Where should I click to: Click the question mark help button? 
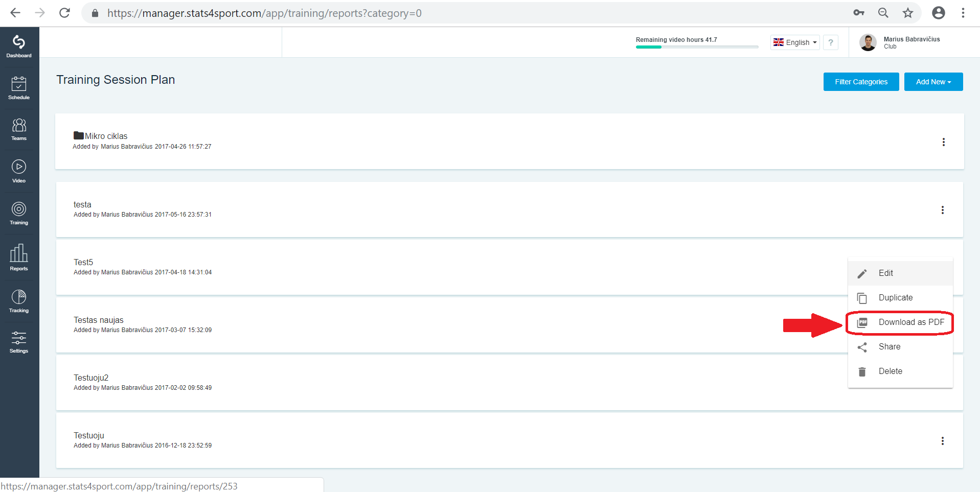pos(831,42)
